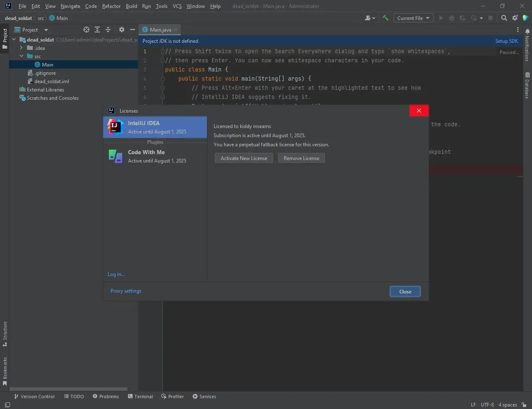Expand the .idea folder in project tree
The width and height of the screenshot is (532, 409).
point(21,48)
